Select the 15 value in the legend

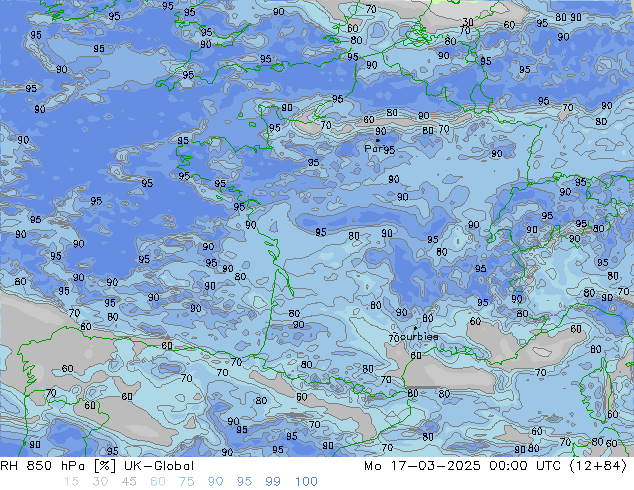pos(72,482)
